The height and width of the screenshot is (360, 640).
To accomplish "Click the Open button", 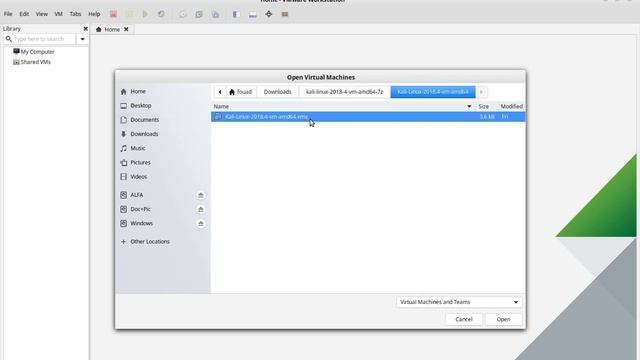I will tap(503, 319).
